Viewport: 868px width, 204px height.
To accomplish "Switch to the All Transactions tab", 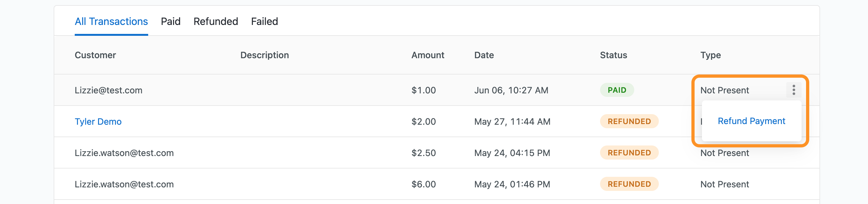I will 111,21.
